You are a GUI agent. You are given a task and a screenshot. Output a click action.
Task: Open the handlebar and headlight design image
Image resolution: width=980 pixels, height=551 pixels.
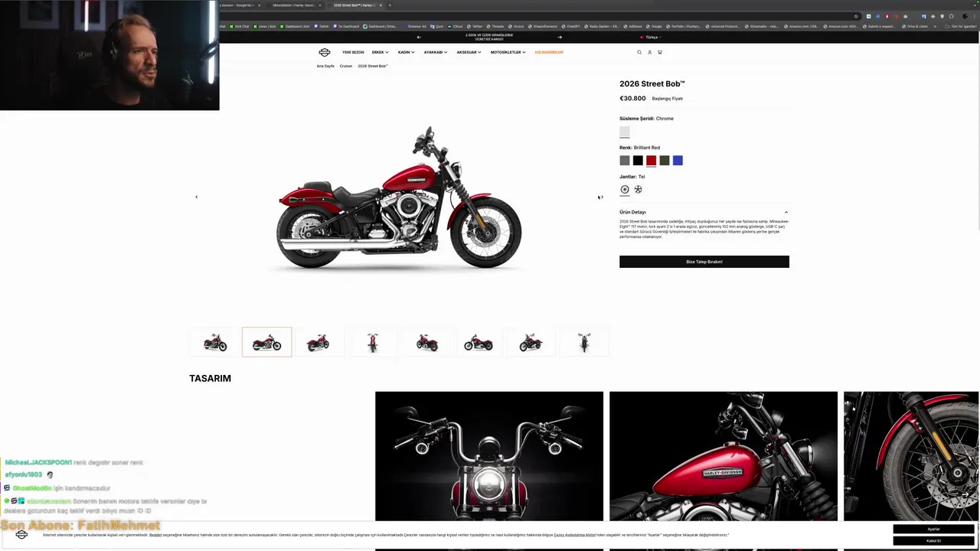(x=489, y=456)
